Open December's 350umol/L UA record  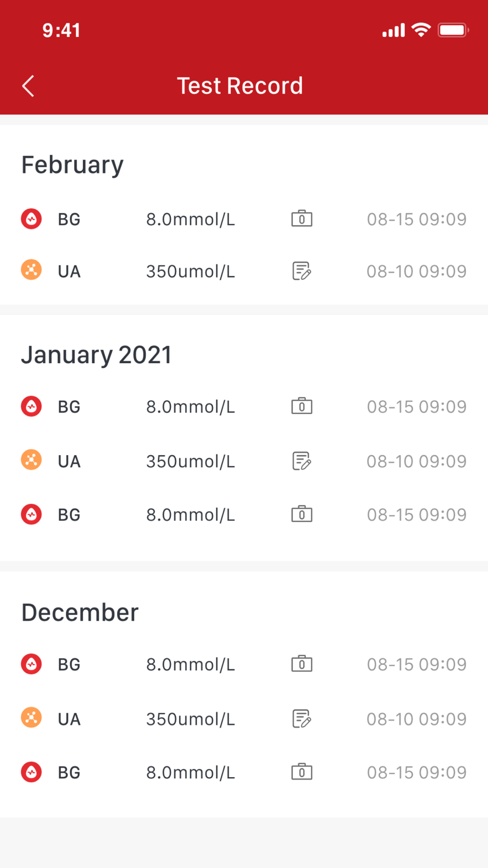pyautogui.click(x=190, y=719)
